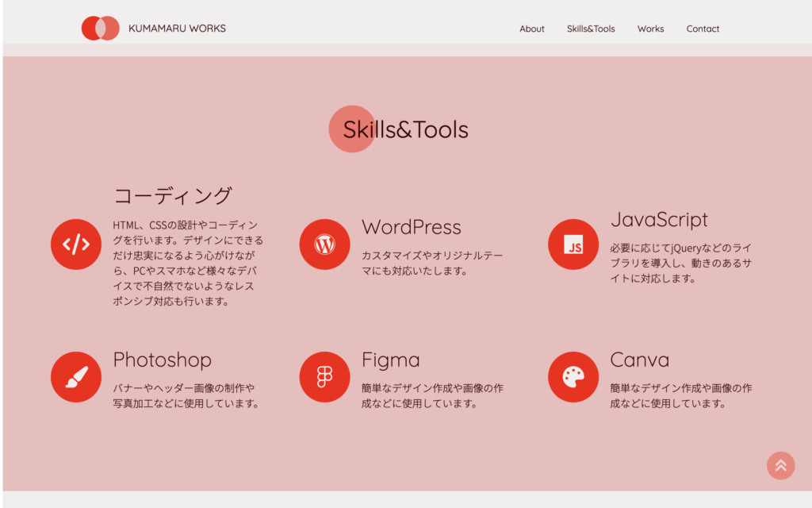812x508 pixels.
Task: Click the Kumamaru Works overlapping circles logo
Action: pos(101,29)
